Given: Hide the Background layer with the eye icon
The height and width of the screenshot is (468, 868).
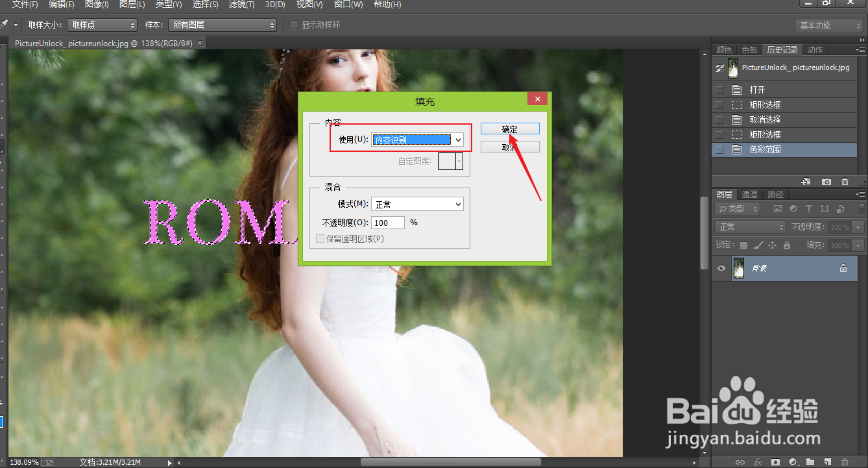Looking at the screenshot, I should tap(721, 268).
